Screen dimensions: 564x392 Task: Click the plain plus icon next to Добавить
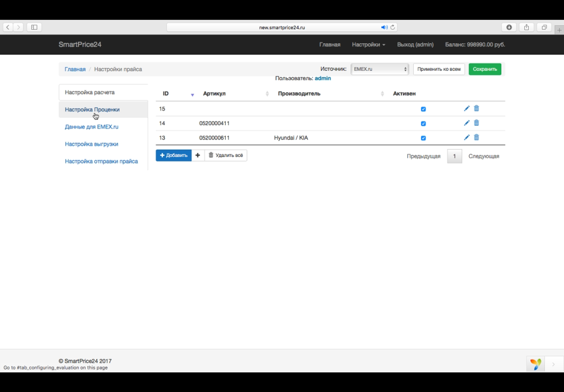click(198, 155)
